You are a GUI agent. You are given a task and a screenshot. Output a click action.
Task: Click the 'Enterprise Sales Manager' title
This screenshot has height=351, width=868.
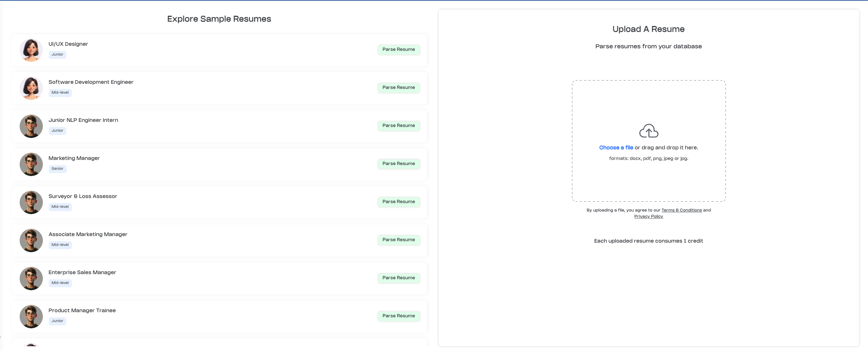point(82,272)
